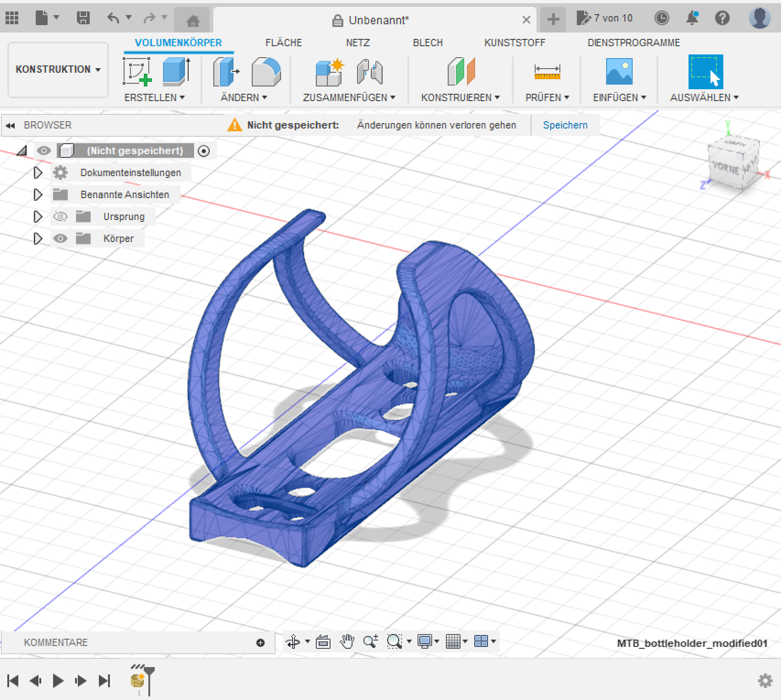Show the hidden Ursprung folder

tap(60, 216)
